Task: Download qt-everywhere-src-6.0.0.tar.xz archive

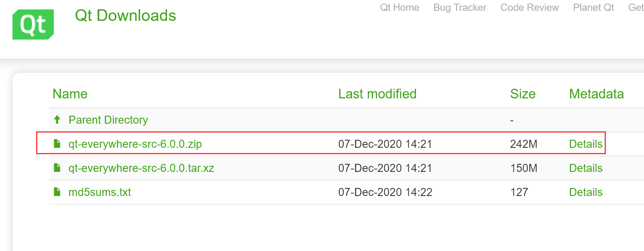Action: [x=141, y=168]
